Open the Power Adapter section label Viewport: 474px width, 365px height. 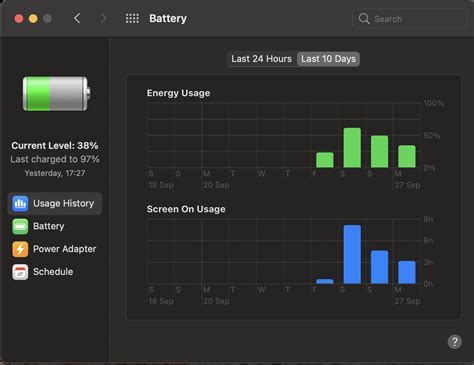click(65, 249)
